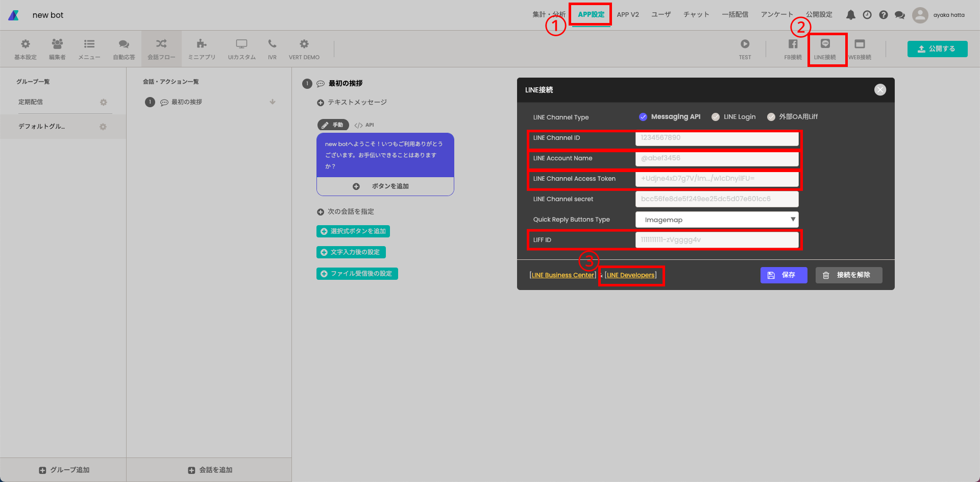
Task: Open the help question mark icon
Action: (884, 15)
